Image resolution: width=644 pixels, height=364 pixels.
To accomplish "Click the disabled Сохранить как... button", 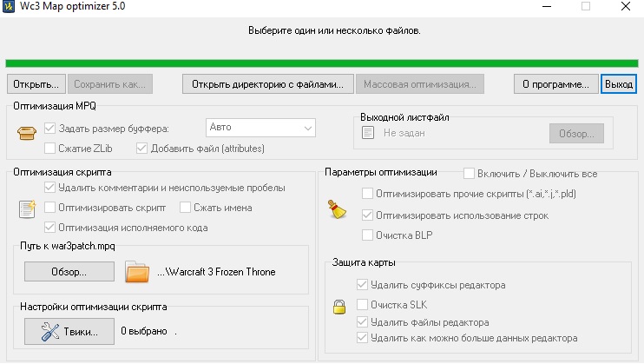I will tap(110, 84).
